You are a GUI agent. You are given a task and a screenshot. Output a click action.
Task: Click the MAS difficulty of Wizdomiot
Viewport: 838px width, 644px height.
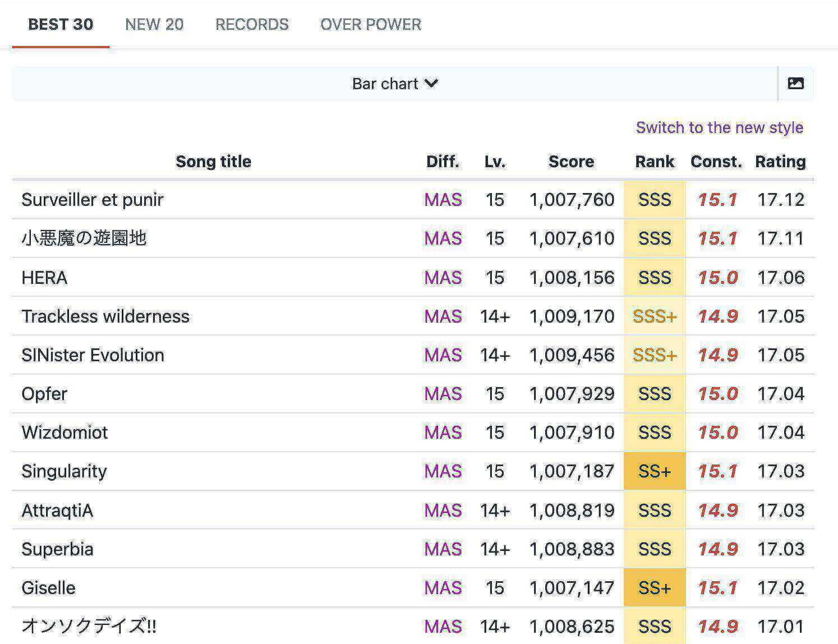pos(443,433)
